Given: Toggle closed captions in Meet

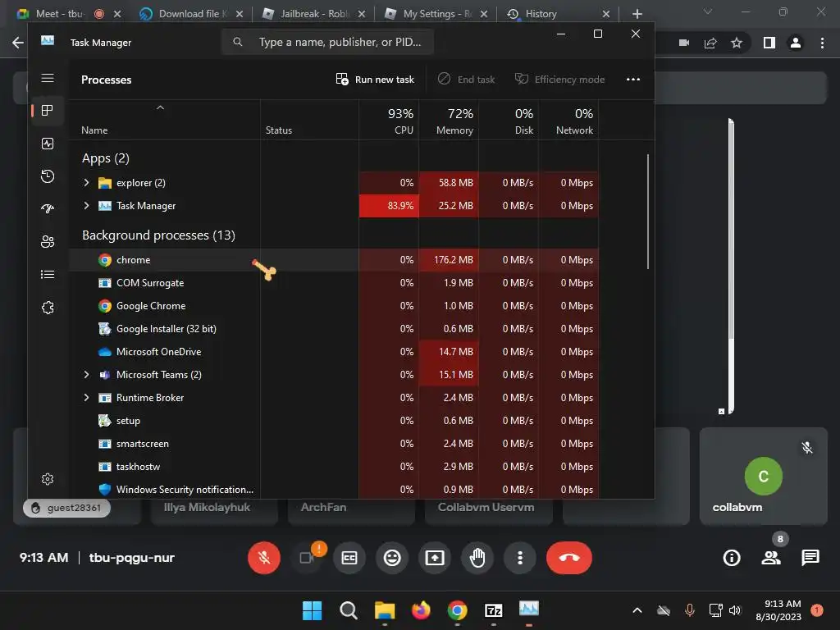Looking at the screenshot, I should (x=349, y=558).
